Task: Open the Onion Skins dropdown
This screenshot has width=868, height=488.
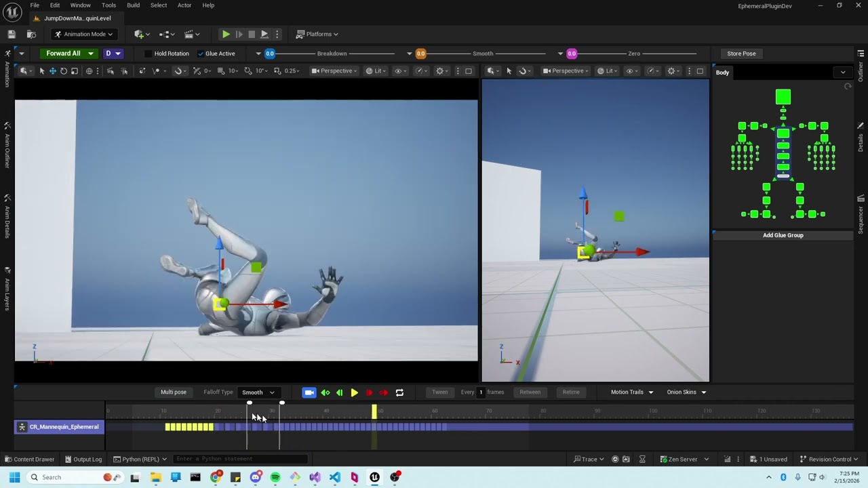Action: tap(686, 392)
